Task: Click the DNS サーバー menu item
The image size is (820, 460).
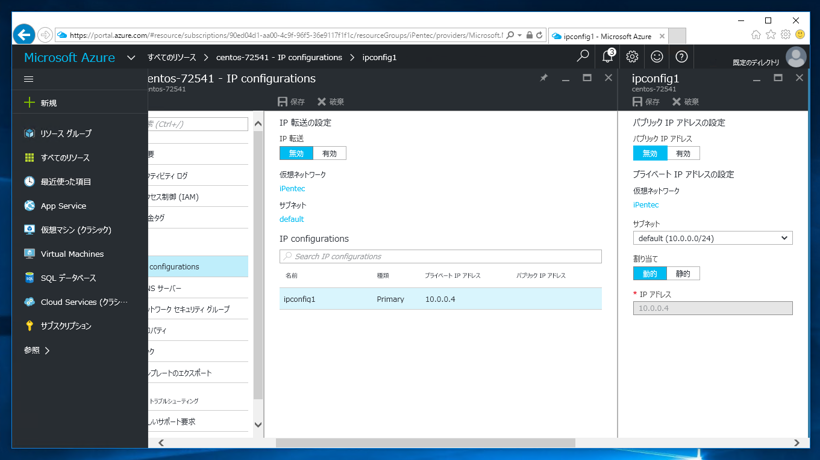Action: point(198,288)
